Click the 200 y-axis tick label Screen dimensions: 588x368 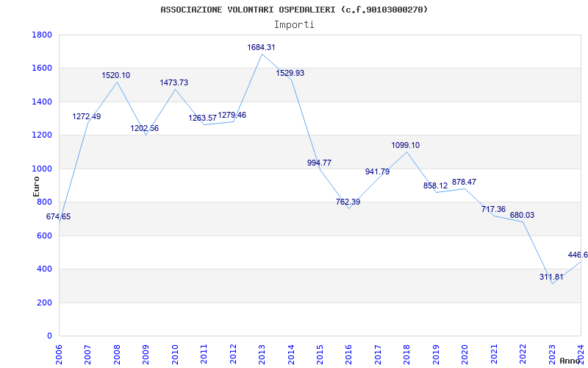pyautogui.click(x=44, y=302)
